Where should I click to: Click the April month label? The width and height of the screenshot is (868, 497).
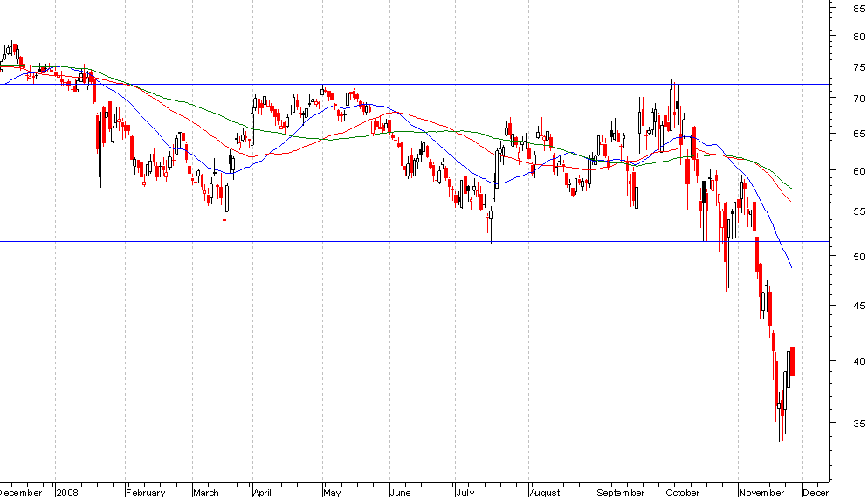tap(262, 492)
